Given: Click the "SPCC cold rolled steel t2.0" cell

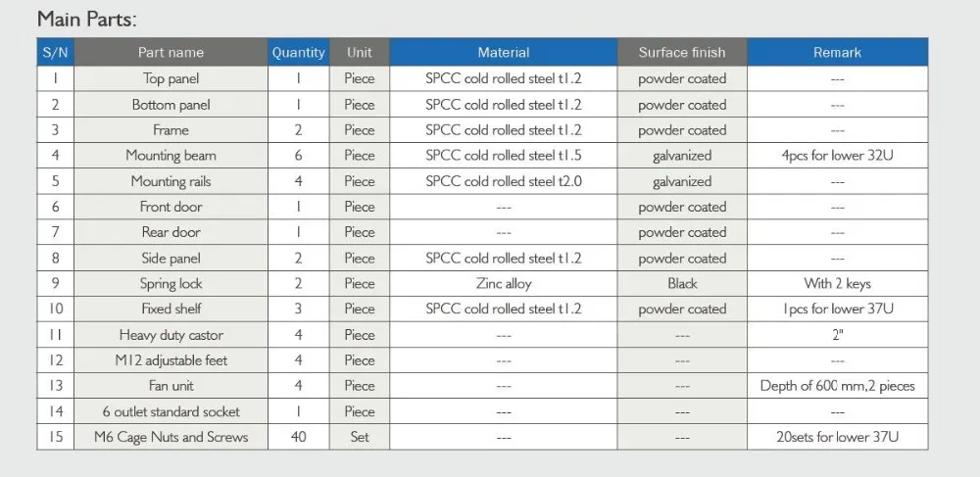Looking at the screenshot, I should click(x=503, y=181).
